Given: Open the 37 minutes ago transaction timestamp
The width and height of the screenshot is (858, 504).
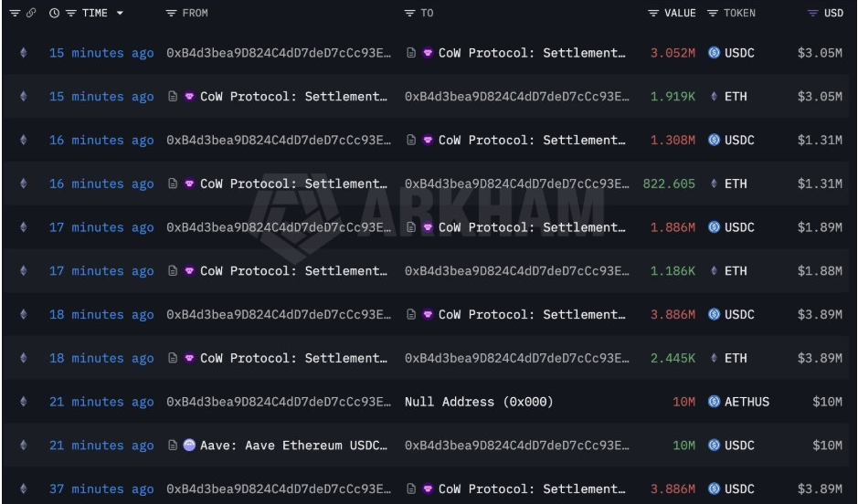Looking at the screenshot, I should [x=101, y=488].
